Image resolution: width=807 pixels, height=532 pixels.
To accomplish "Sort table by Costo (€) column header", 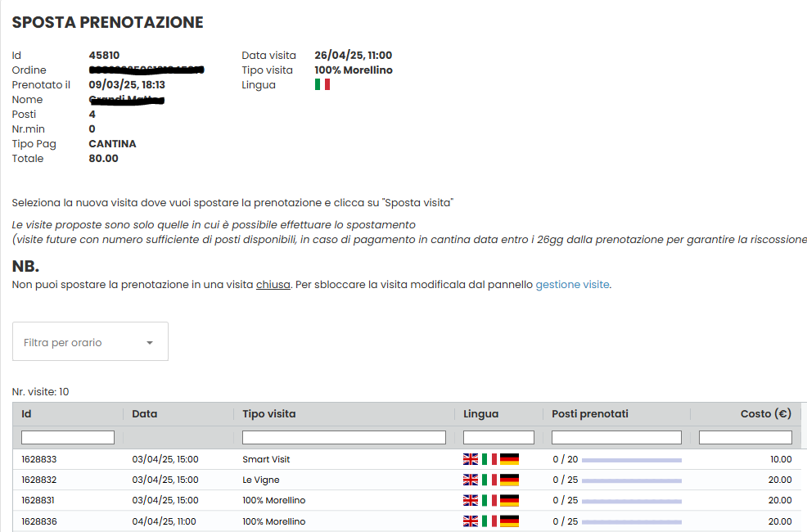I will (766, 413).
